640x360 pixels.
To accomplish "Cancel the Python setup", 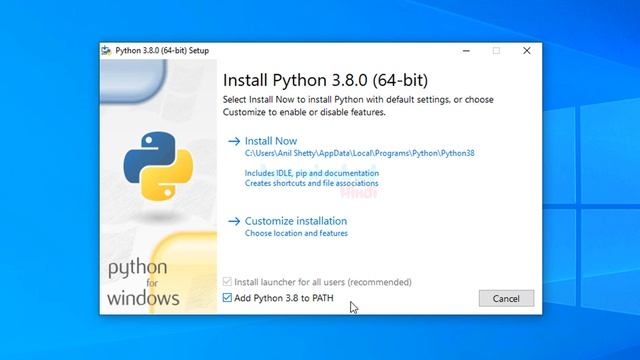I will click(506, 298).
